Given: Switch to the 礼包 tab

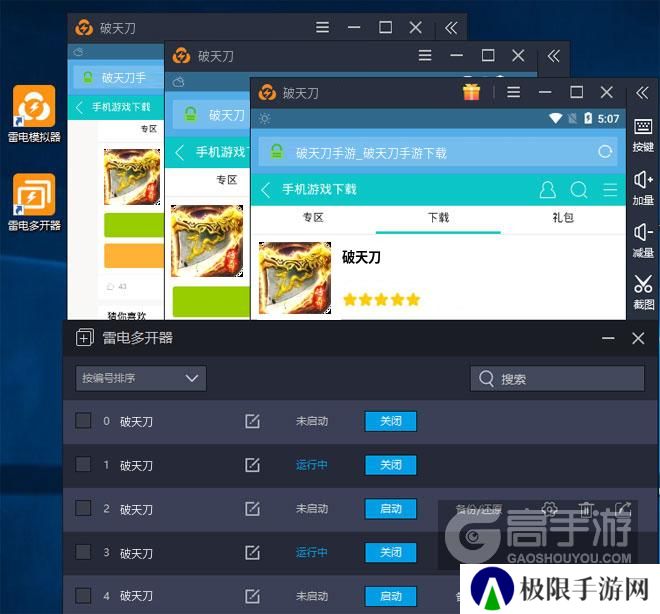Looking at the screenshot, I should (x=563, y=218).
